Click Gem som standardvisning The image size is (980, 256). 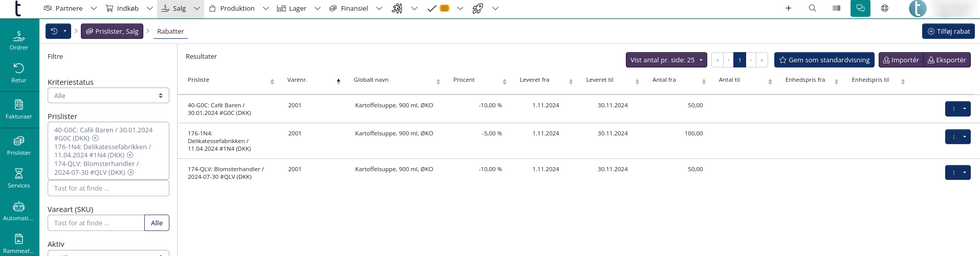[x=824, y=60]
